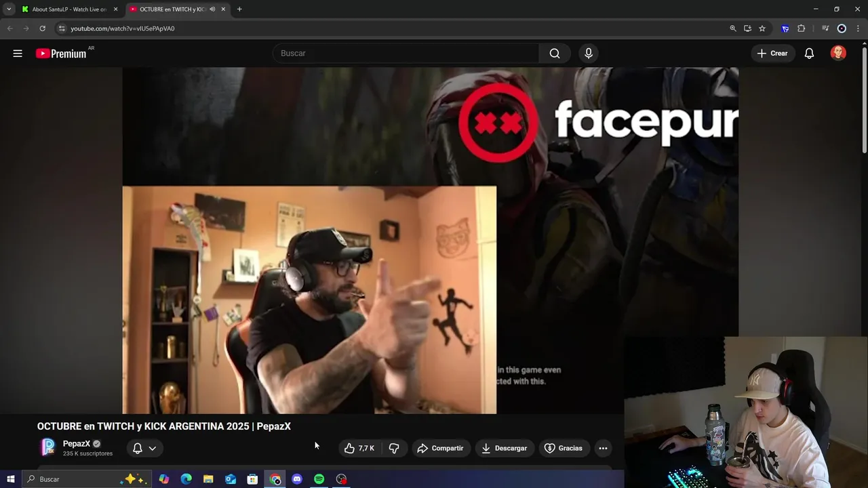The height and width of the screenshot is (488, 868).
Task: Open the PepazX channel name link
Action: pyautogui.click(x=77, y=443)
